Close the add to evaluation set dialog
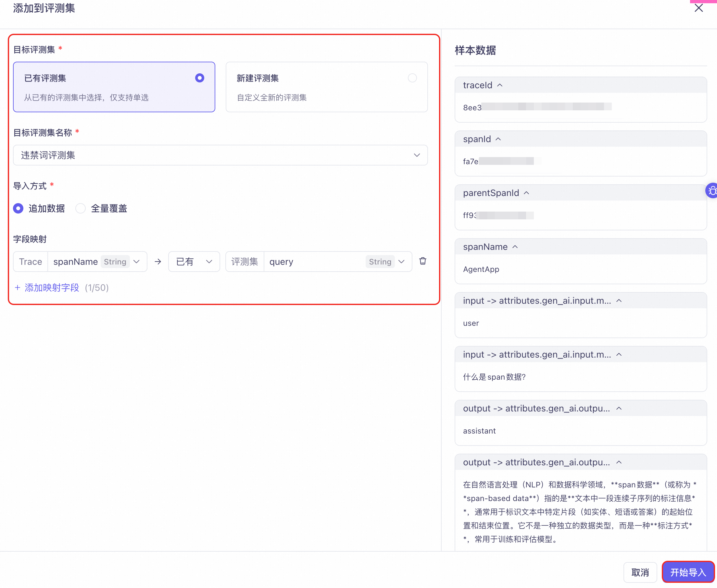Image resolution: width=717 pixels, height=588 pixels. click(698, 8)
